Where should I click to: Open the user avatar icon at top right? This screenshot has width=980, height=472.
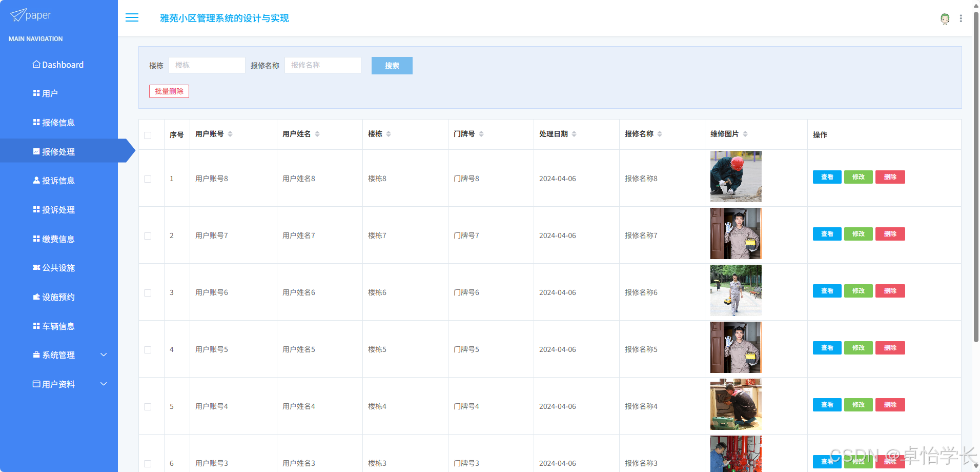pyautogui.click(x=945, y=18)
